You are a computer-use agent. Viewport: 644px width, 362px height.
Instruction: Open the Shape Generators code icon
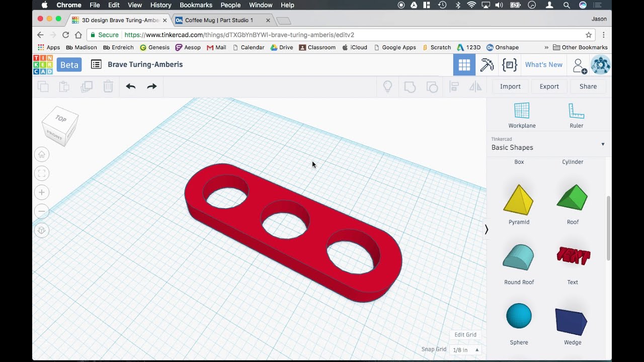510,65
